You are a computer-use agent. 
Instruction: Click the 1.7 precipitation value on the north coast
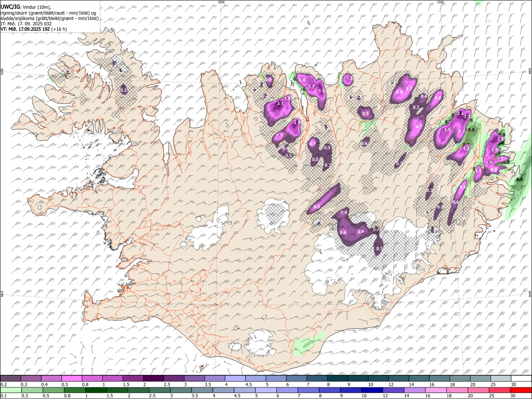[x=311, y=86]
